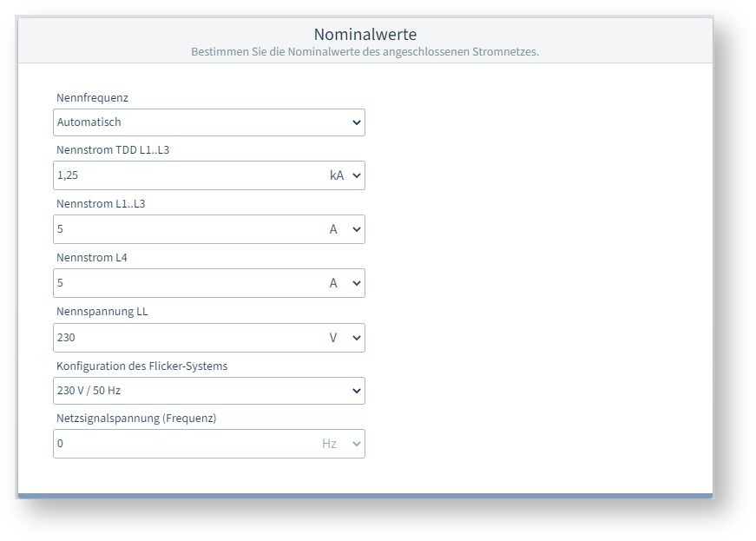This screenshot has height=541, width=756.
Task: Click the Nennspannung LL label text
Action: [x=102, y=311]
